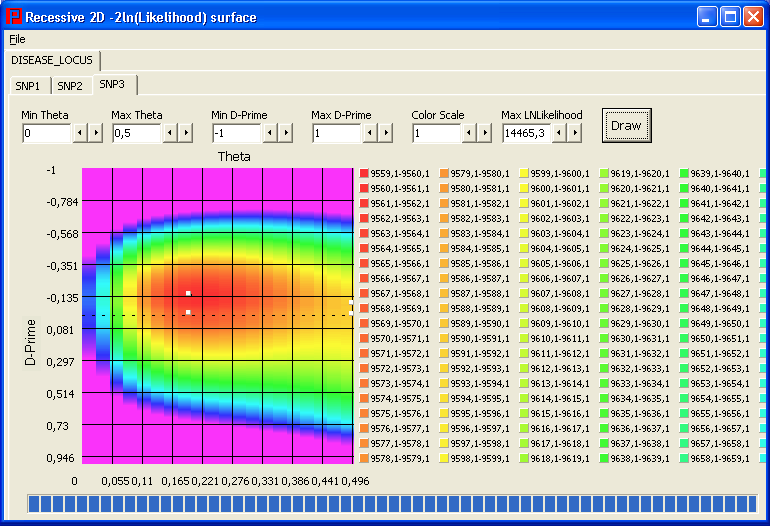The image size is (770, 526).
Task: Click the 0,946 D-Prime axis value
Action: tap(60, 458)
